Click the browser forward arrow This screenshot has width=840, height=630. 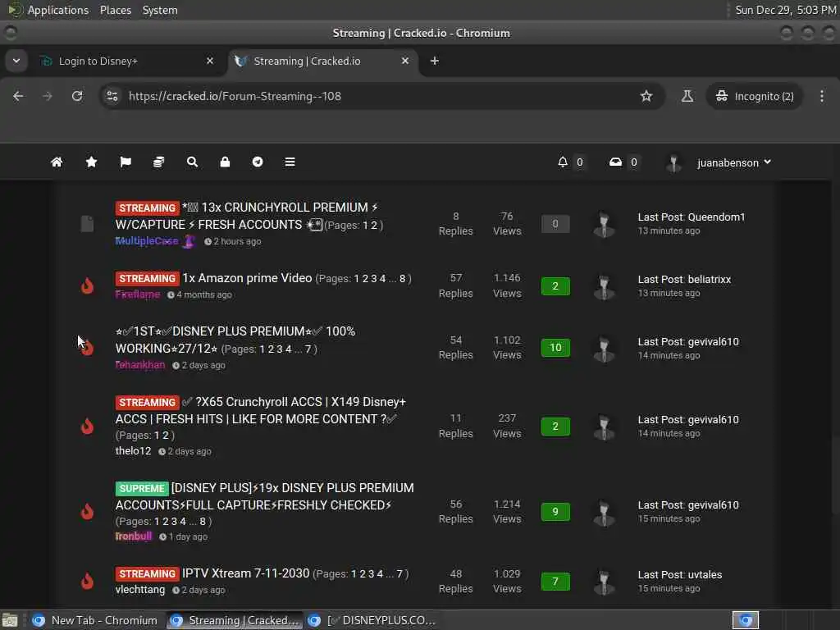point(48,96)
